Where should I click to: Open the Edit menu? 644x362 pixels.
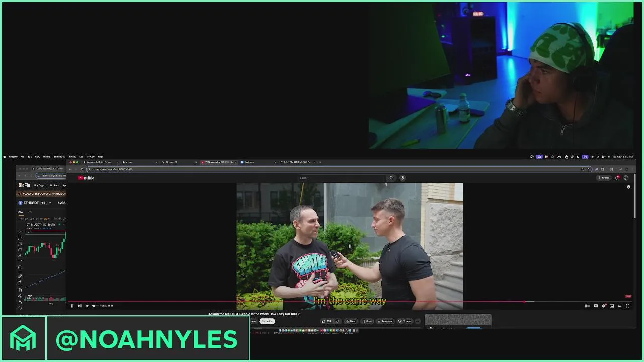pos(29,157)
